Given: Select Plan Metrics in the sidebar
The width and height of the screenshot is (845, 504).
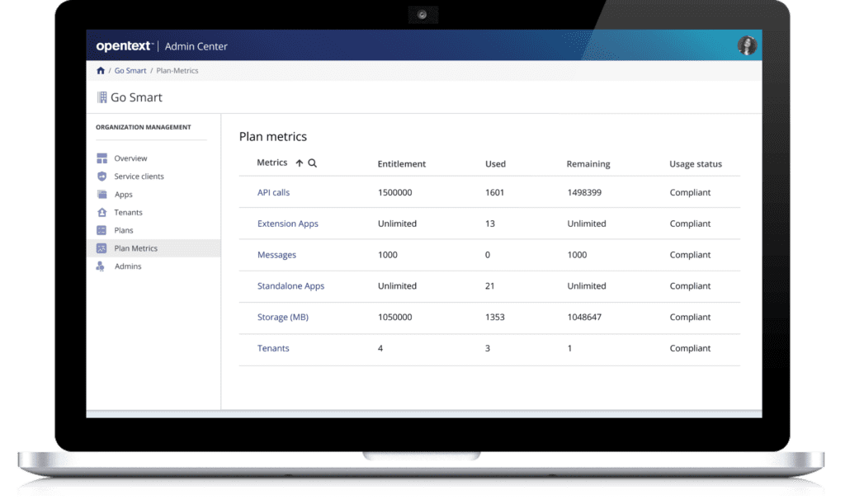Looking at the screenshot, I should pos(136,248).
